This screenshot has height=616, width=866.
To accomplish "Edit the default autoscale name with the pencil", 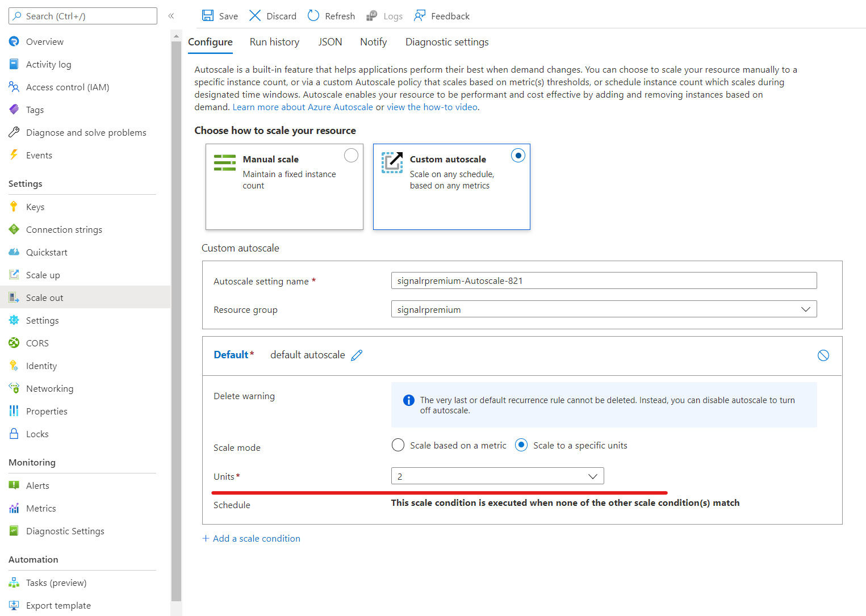I will [x=357, y=355].
